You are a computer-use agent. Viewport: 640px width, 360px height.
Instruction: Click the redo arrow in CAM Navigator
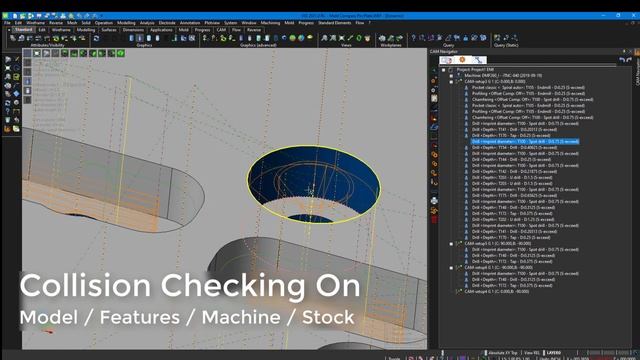[x=629, y=60]
